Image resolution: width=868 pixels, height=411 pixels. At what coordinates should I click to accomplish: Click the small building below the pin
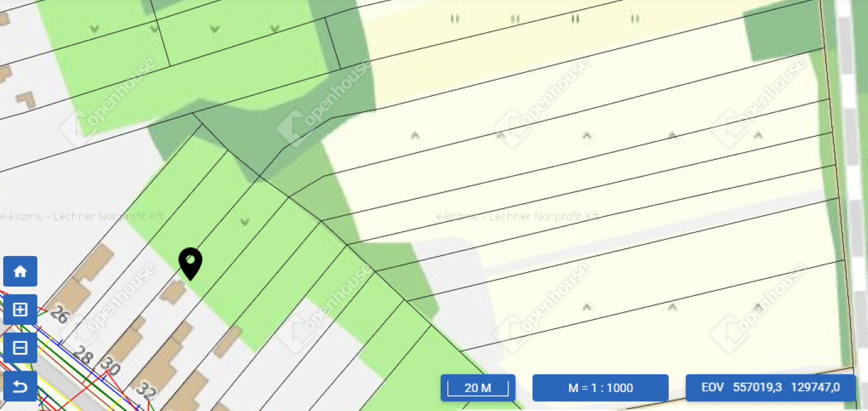(x=173, y=291)
